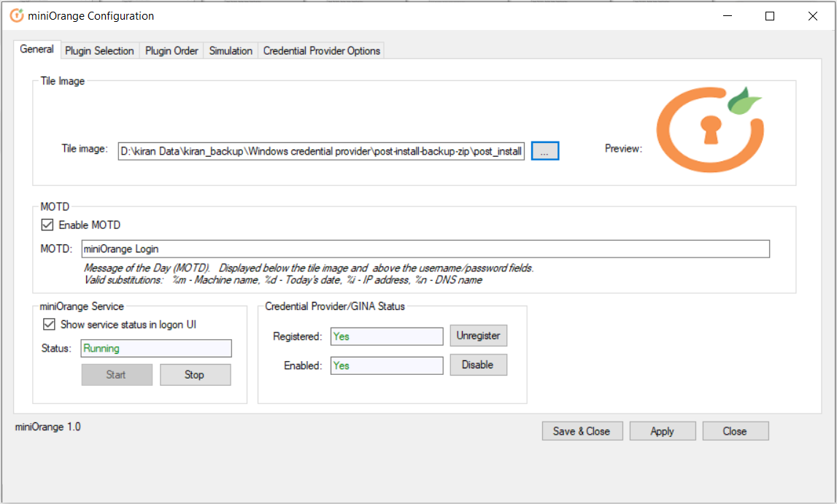Click the MOTD valid substitutions hint text
This screenshot has width=837, height=504.
[283, 280]
